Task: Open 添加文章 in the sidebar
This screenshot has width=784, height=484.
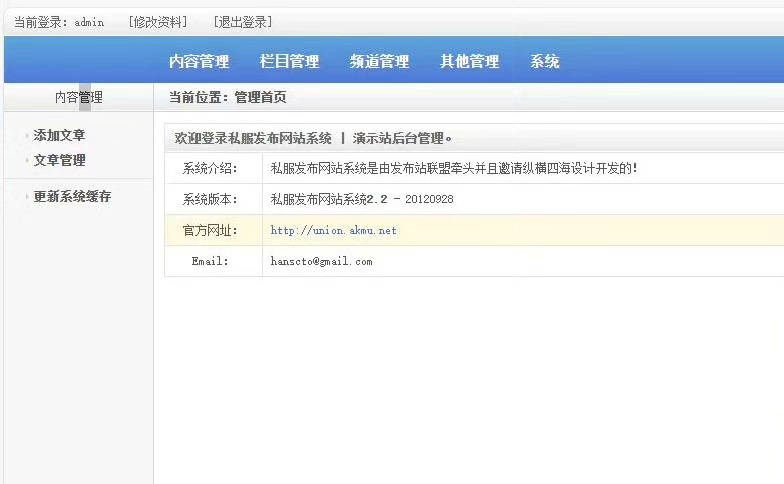Action: click(x=59, y=135)
